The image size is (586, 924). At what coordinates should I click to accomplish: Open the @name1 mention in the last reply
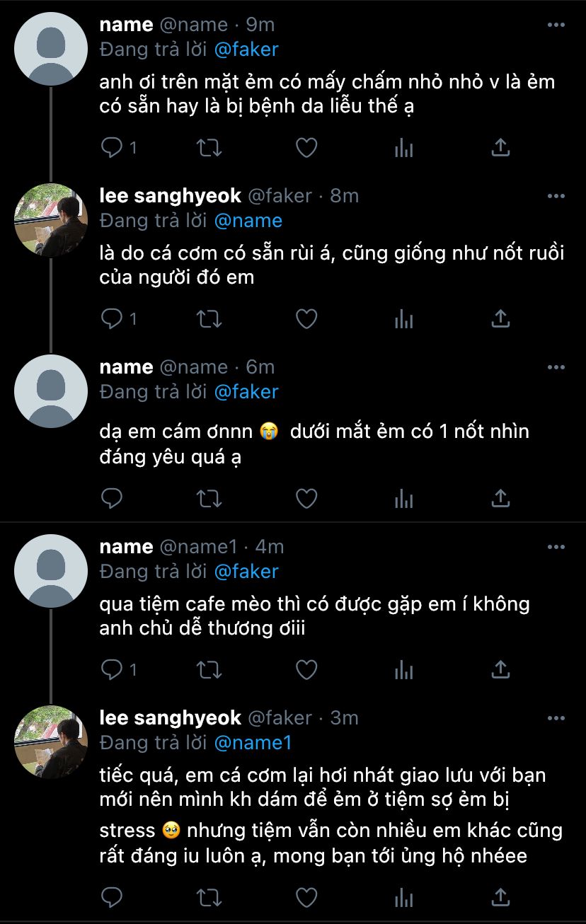click(x=253, y=742)
